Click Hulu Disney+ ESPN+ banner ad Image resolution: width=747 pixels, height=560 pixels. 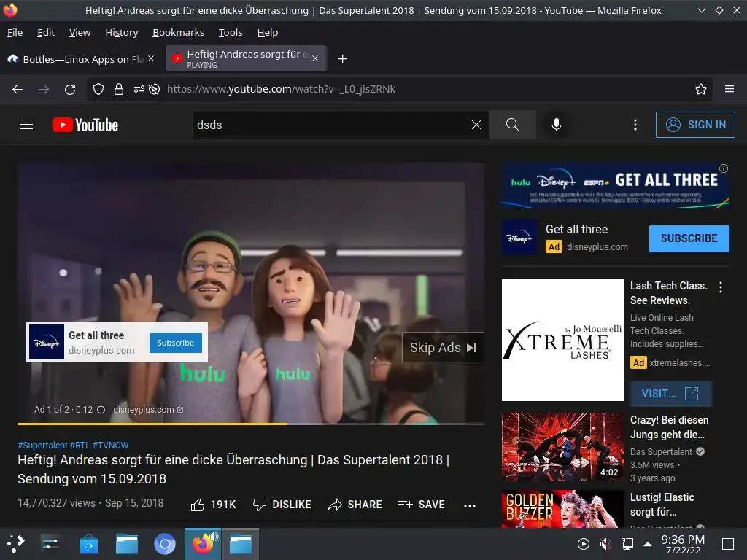(x=615, y=186)
